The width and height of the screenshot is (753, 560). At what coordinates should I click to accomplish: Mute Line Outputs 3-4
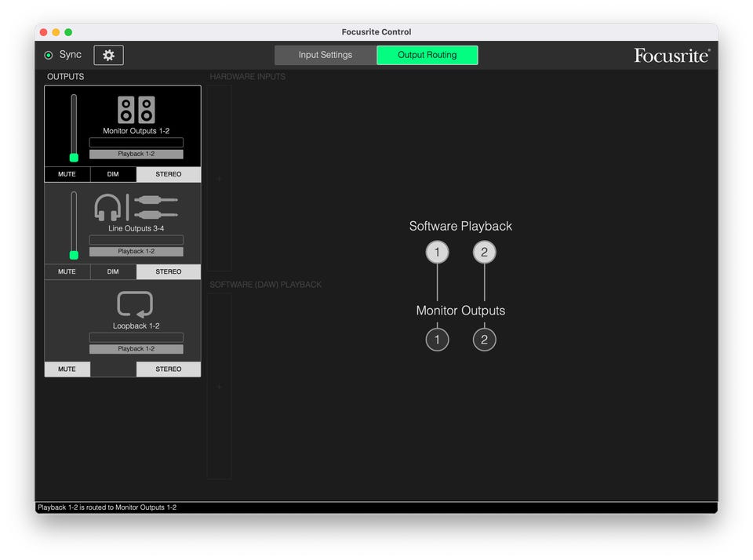(67, 272)
